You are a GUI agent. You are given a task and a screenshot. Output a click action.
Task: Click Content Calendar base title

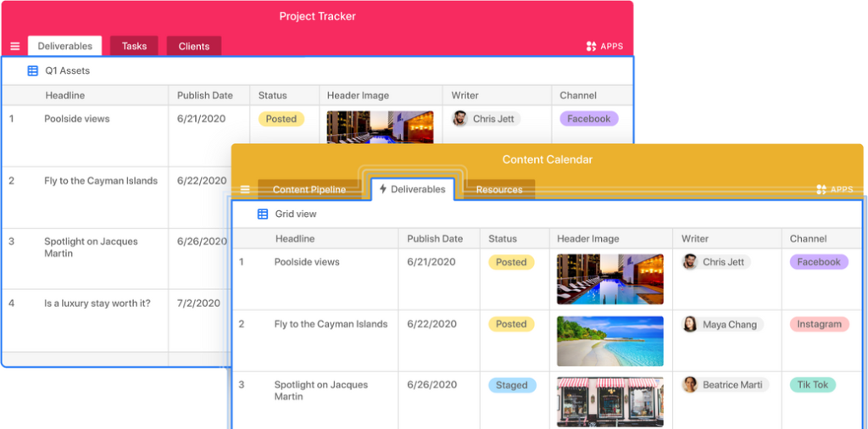tap(548, 159)
